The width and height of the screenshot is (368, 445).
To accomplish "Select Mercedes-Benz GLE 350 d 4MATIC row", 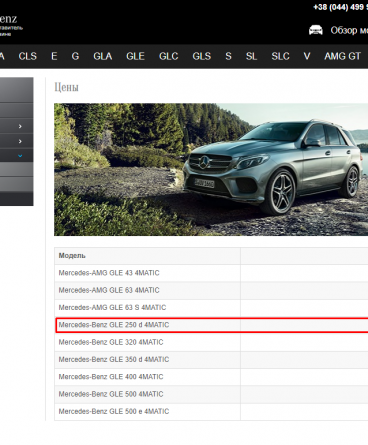I will pos(211,360).
